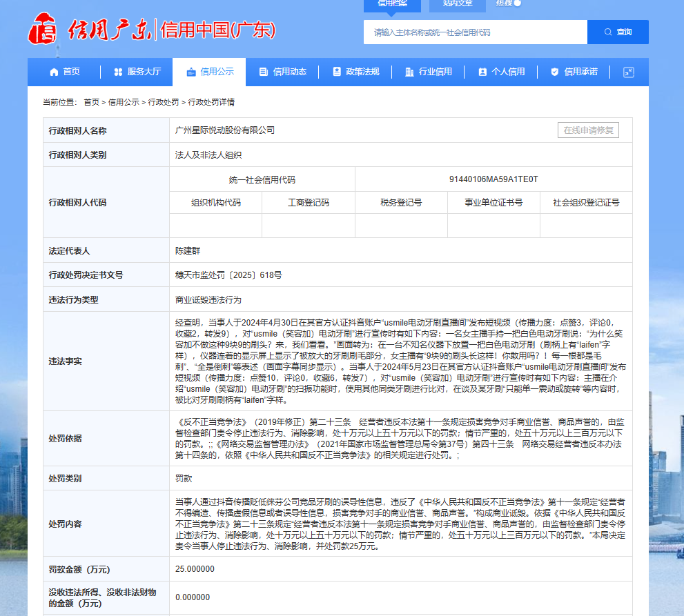Click the 处罚内容 paragraph starting 当事人通过抖音
684x616 pixels.
[x=400, y=524]
